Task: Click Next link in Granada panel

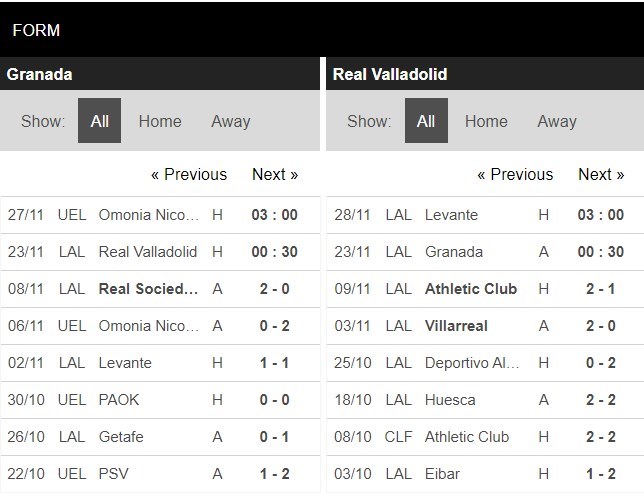Action: pos(275,174)
